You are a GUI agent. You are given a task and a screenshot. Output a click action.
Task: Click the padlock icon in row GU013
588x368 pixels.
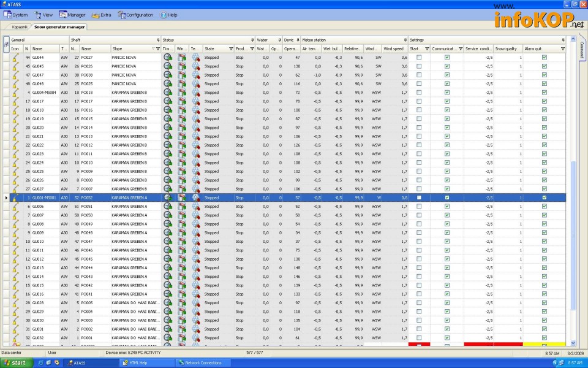coord(15,267)
